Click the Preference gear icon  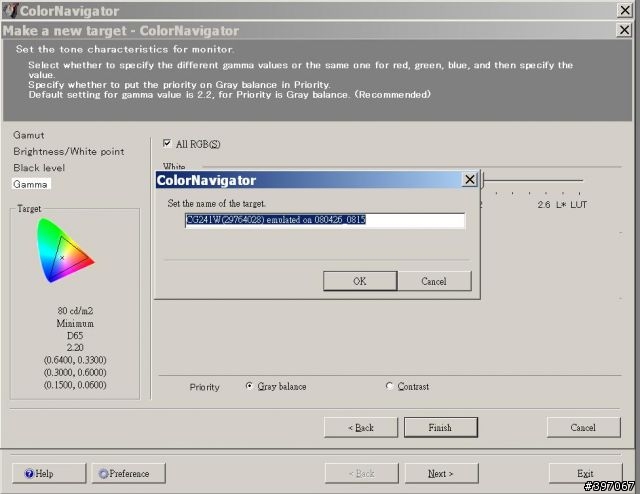(103, 474)
